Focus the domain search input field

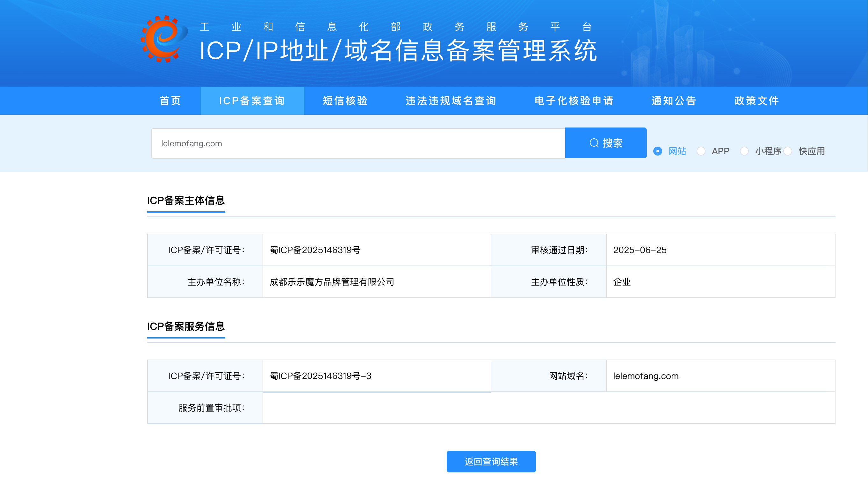tap(358, 143)
